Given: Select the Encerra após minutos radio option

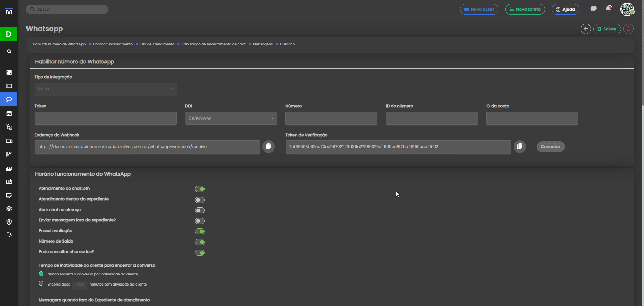Looking at the screenshot, I should 41,283.
